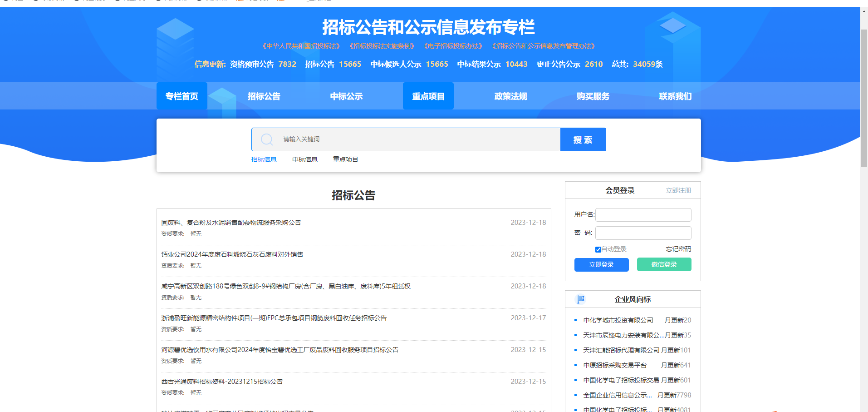Click 中标结果公示 10443 statistic
This screenshot has width=868, height=412.
[492, 64]
